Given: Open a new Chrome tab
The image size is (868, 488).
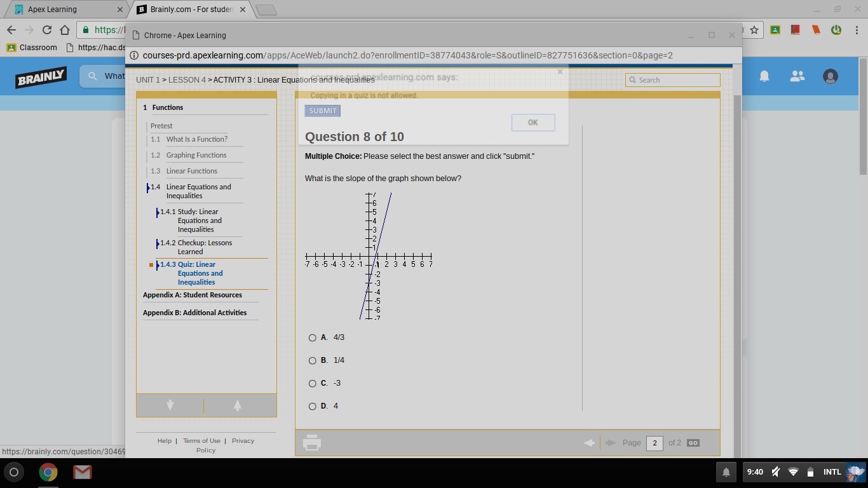Looking at the screenshot, I should pyautogui.click(x=266, y=10).
